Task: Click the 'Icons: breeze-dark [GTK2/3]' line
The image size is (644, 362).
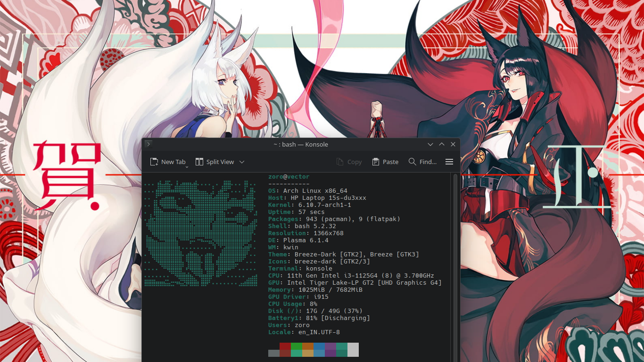Action: [319, 262]
